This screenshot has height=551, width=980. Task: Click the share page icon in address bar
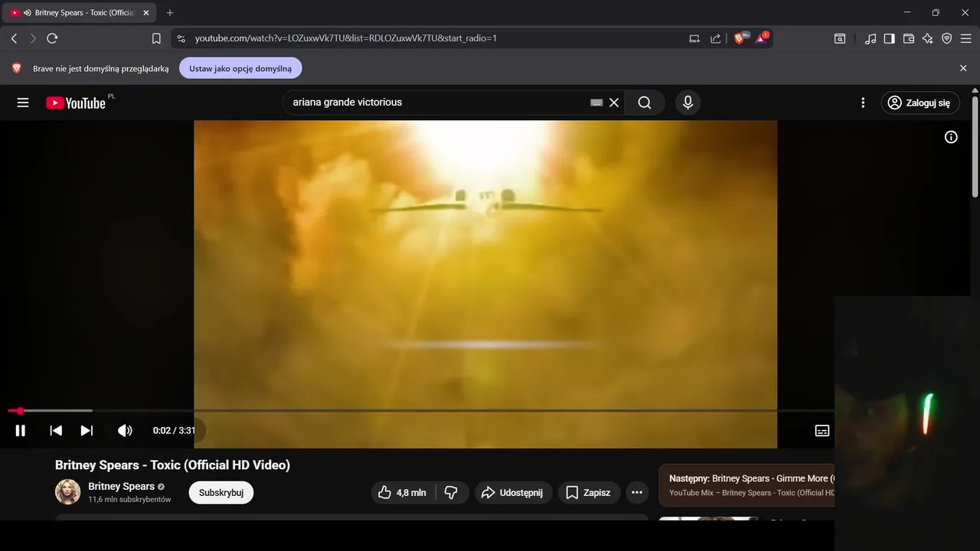pos(716,38)
